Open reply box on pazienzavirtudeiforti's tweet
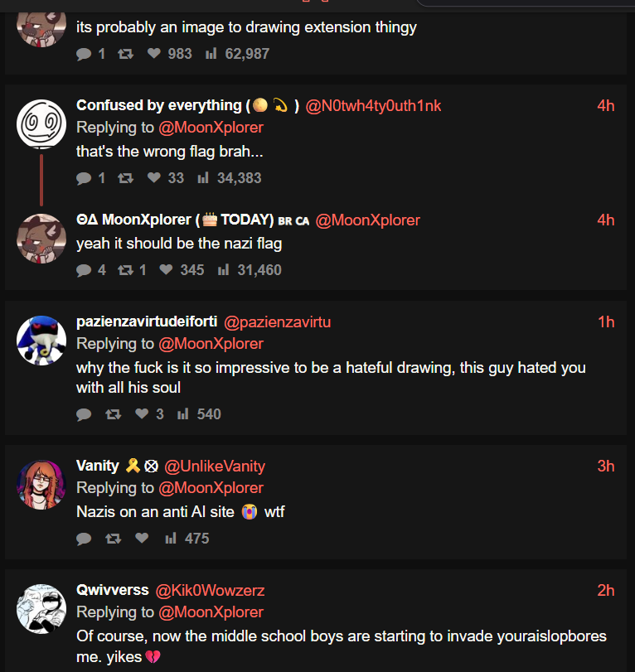The image size is (635, 672). pyautogui.click(x=84, y=414)
